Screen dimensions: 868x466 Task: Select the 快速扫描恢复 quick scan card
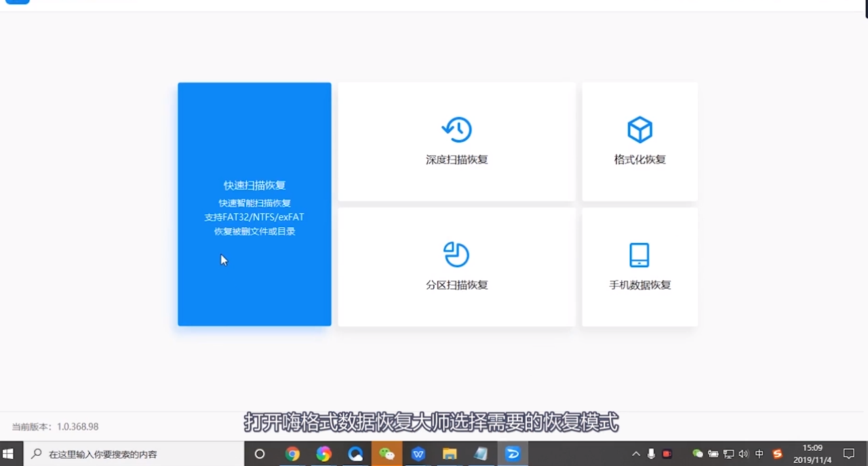click(x=254, y=204)
